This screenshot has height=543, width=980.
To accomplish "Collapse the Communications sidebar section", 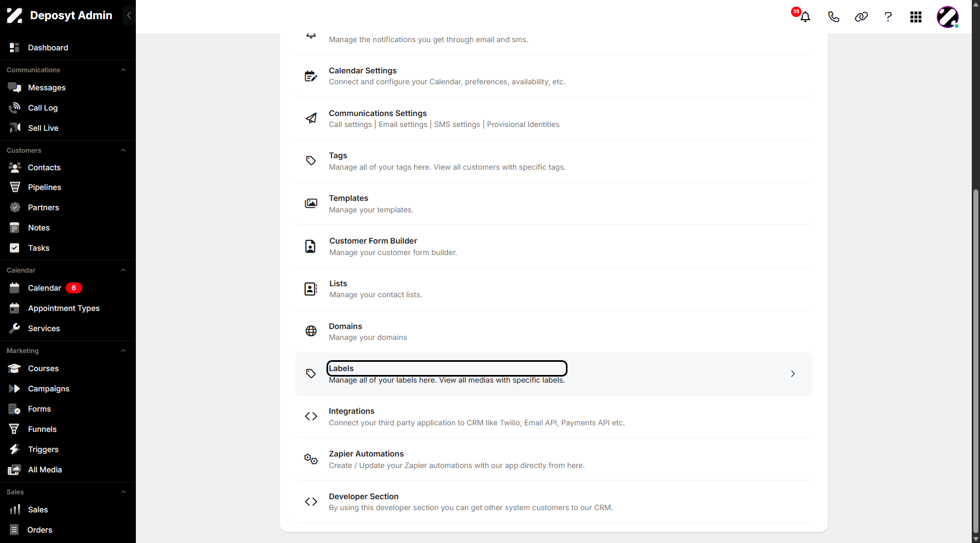I will [x=123, y=70].
